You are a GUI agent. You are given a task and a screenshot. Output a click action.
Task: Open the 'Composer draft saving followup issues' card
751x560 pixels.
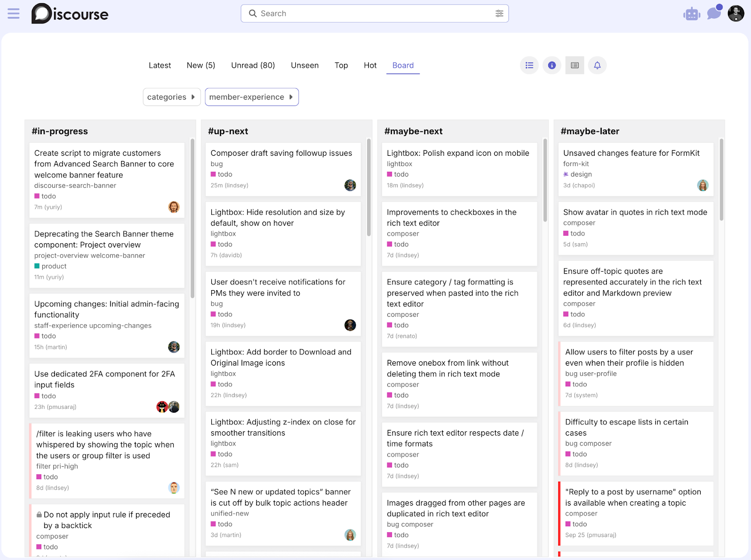281,153
